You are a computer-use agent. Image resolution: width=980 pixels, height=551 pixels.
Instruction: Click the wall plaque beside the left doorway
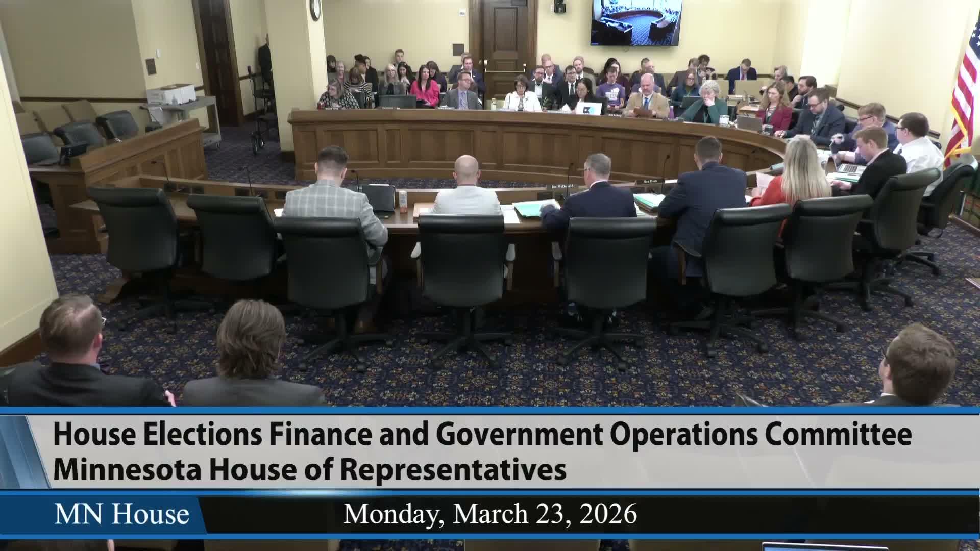tap(151, 66)
